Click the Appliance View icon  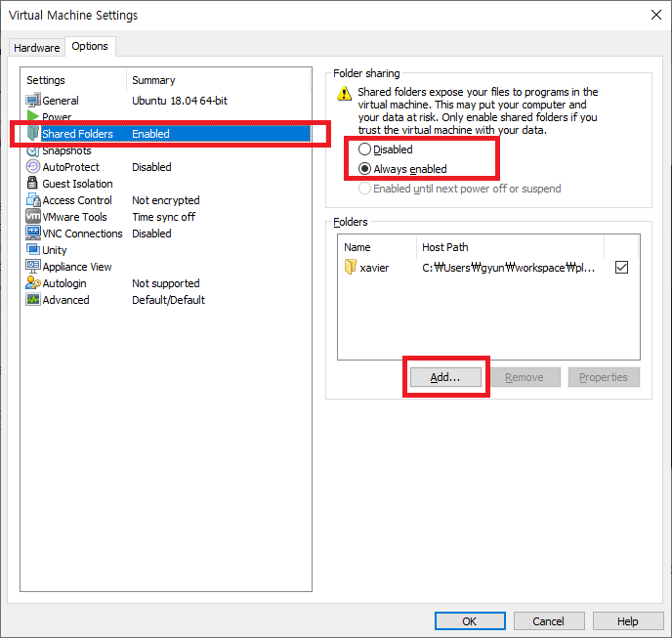coord(33,267)
